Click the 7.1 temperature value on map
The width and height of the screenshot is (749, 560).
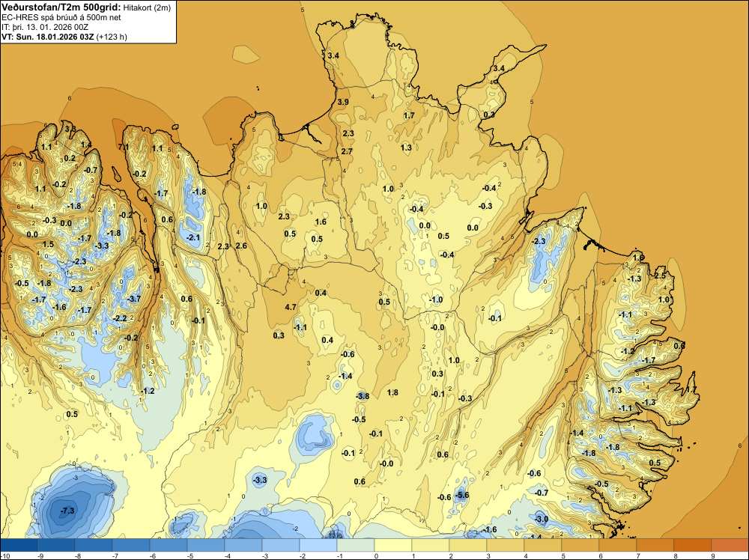pyautogui.click(x=124, y=147)
